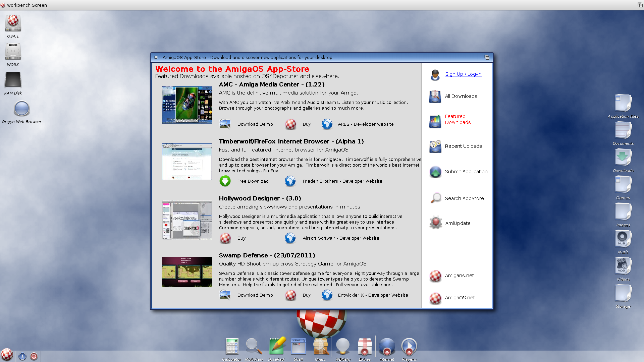The height and width of the screenshot is (362, 644).
Task: Click the globe icon beside Entwickler X website
Action: coord(327,295)
